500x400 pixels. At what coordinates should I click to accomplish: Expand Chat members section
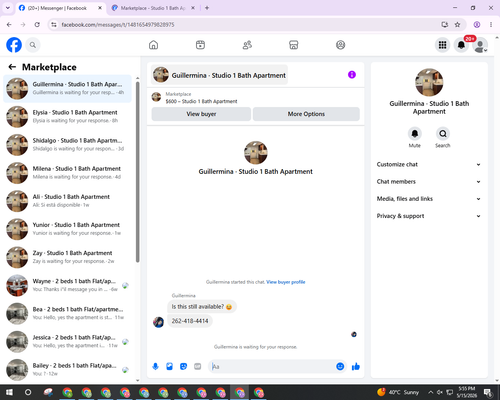coord(429,182)
